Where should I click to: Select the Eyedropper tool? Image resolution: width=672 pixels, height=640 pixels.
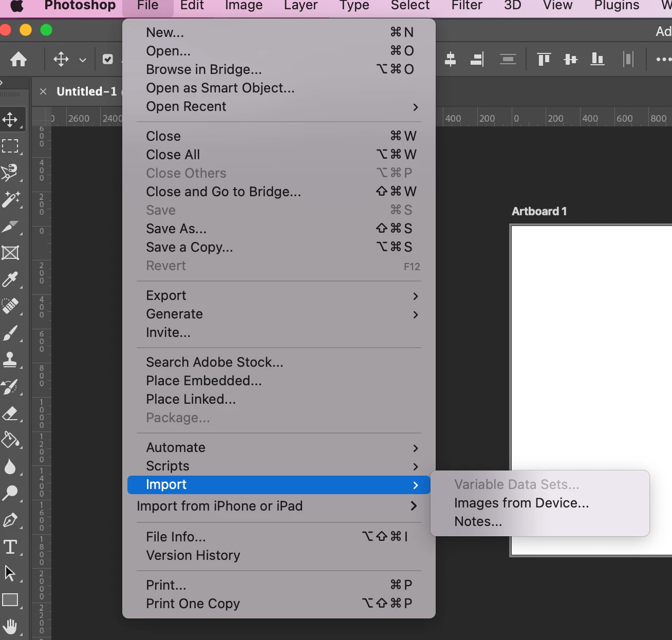(x=10, y=279)
